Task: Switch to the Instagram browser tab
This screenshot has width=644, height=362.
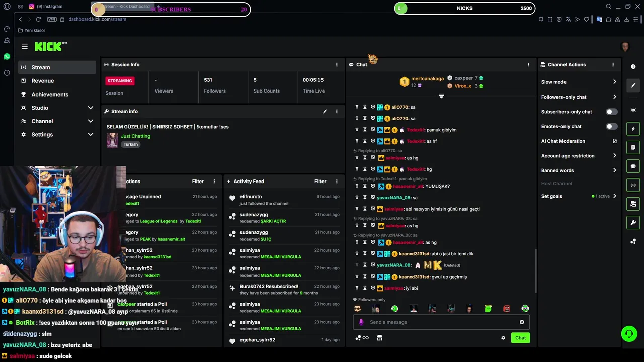Action: (x=49, y=7)
